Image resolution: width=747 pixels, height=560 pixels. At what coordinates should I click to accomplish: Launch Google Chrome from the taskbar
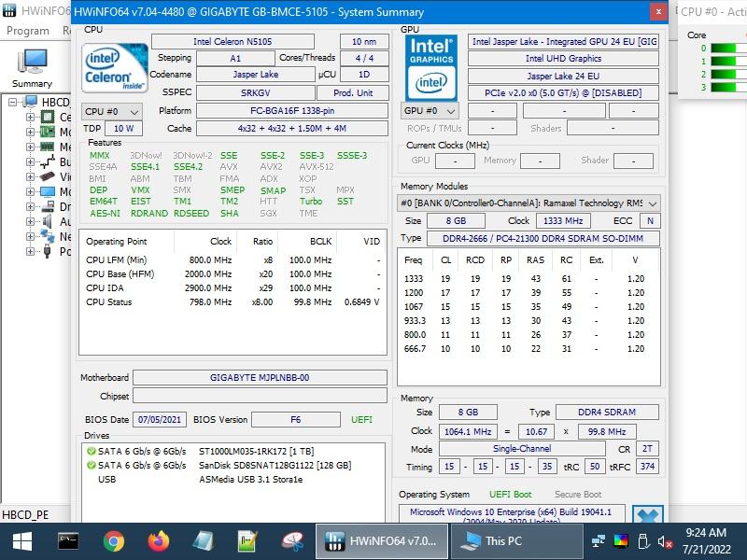(x=114, y=541)
